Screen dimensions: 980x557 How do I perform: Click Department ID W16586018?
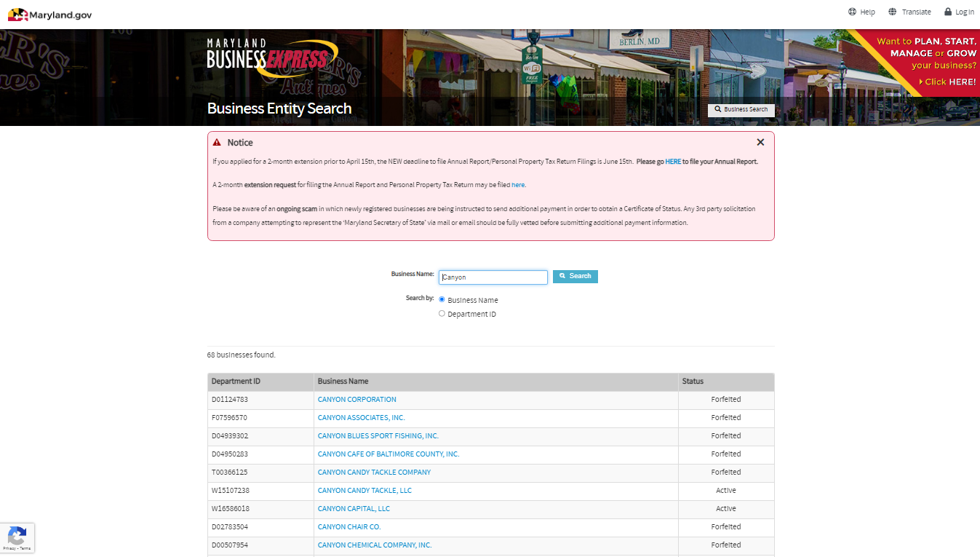pyautogui.click(x=231, y=509)
